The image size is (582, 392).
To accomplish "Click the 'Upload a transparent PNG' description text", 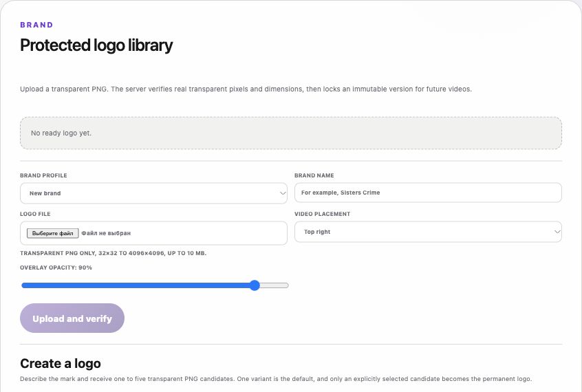I will tap(246, 89).
